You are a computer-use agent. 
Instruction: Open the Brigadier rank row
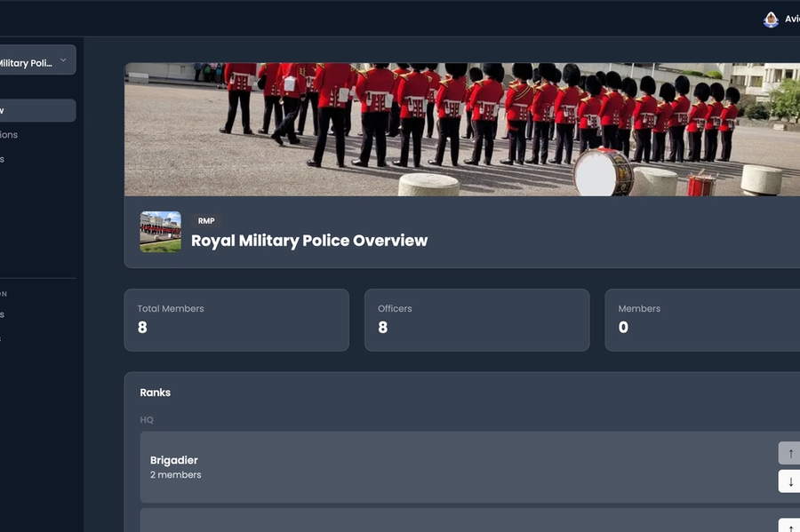tap(470, 467)
